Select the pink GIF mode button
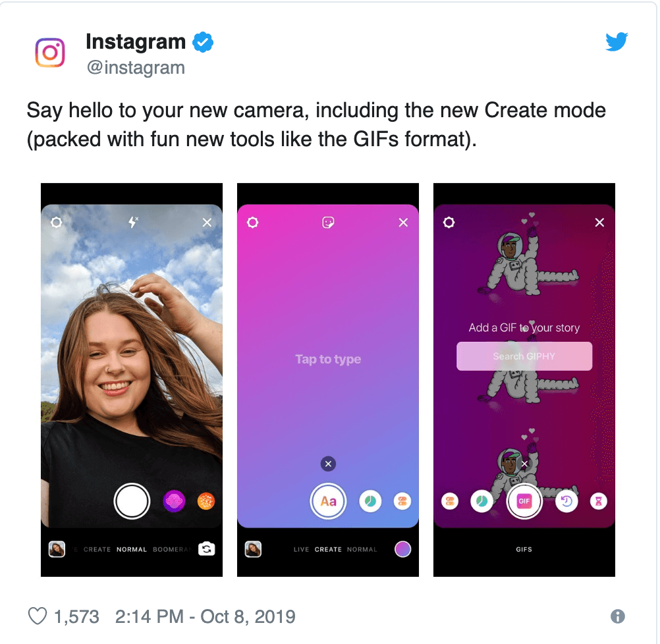Screen dimensions: 660x644 (x=524, y=501)
